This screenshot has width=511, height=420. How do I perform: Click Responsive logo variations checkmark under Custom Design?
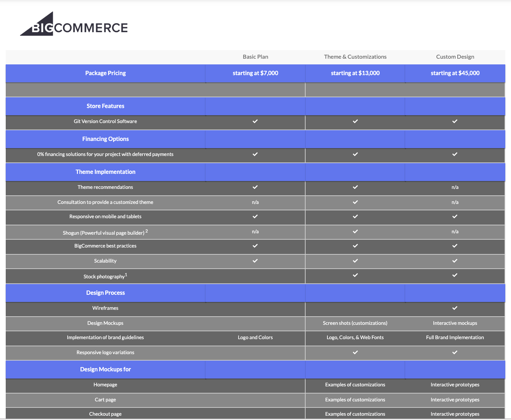[455, 352]
